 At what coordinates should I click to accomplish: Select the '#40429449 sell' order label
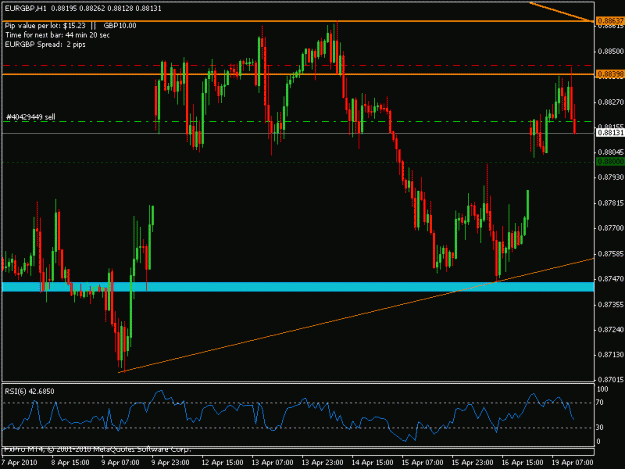point(31,117)
